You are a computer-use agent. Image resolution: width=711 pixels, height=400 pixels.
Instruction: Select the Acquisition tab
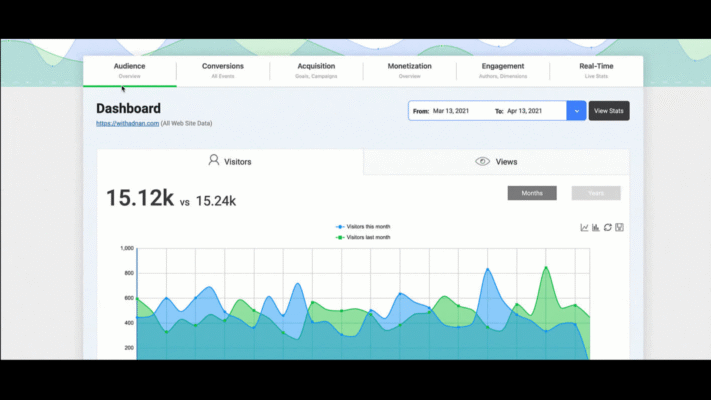pyautogui.click(x=316, y=70)
